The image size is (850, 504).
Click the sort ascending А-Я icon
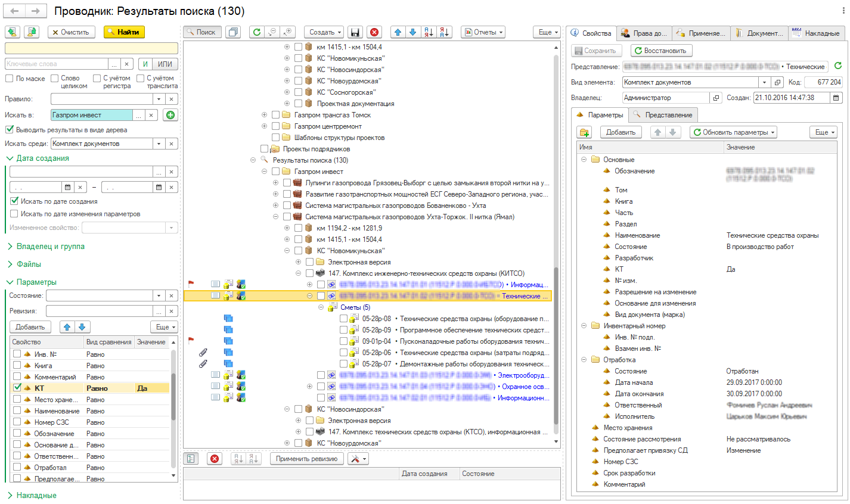(429, 32)
